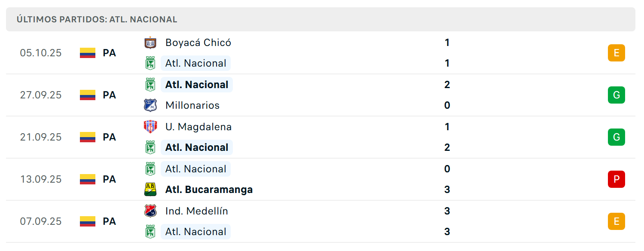This screenshot has height=251, width=644.
Task: Click the Ind. Medellín team crest
Action: tap(150, 211)
